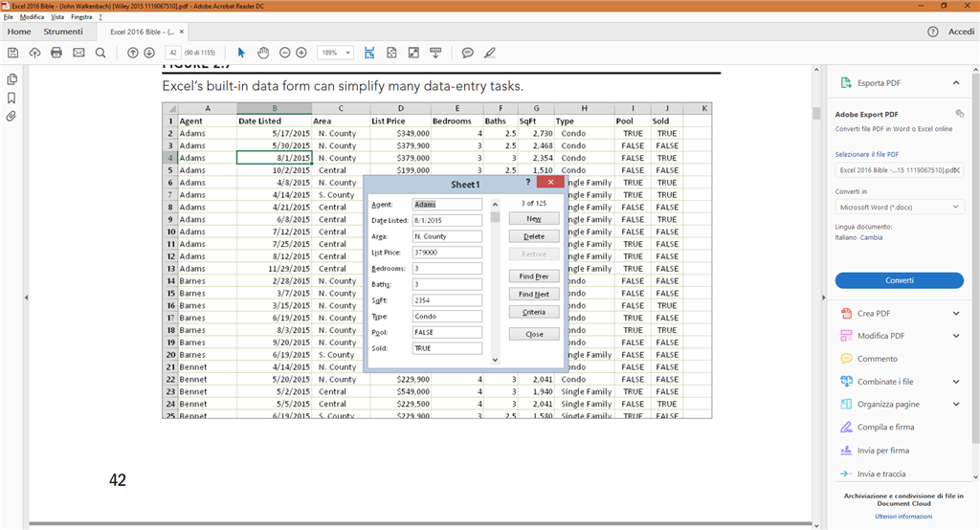Open the attachments paperclip panel
Image resolution: width=980 pixels, height=530 pixels.
coord(11,117)
